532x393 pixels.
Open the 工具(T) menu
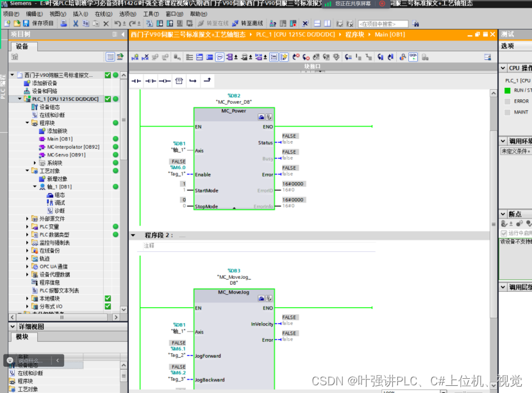point(151,14)
